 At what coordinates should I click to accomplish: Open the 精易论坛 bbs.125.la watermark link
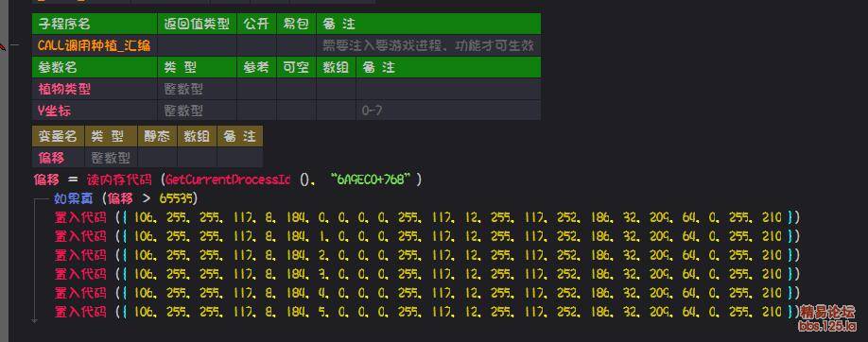click(x=827, y=318)
